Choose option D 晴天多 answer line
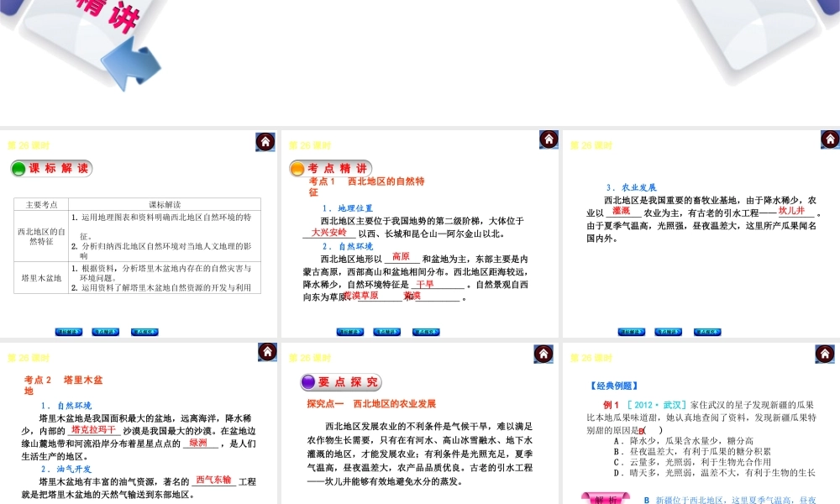 click(714, 473)
